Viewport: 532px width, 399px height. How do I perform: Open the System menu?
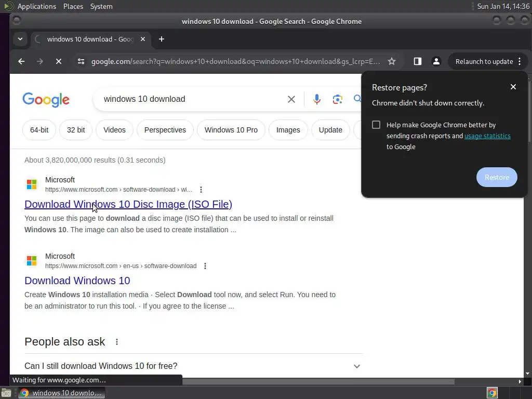tap(101, 6)
